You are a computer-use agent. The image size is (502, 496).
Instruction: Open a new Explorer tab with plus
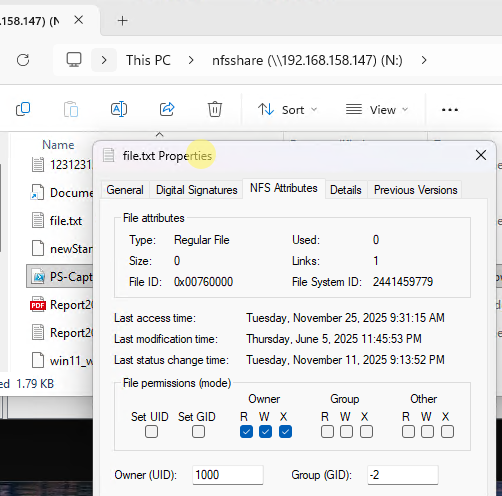coord(123,21)
